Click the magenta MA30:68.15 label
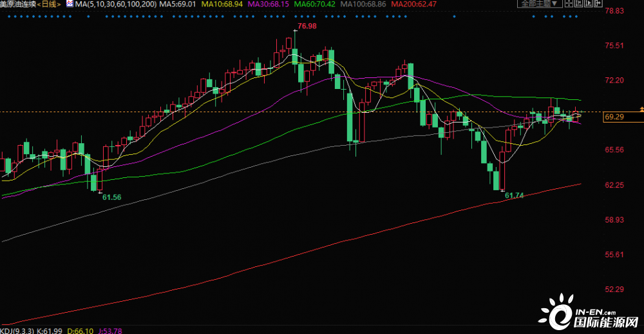 [269, 4]
